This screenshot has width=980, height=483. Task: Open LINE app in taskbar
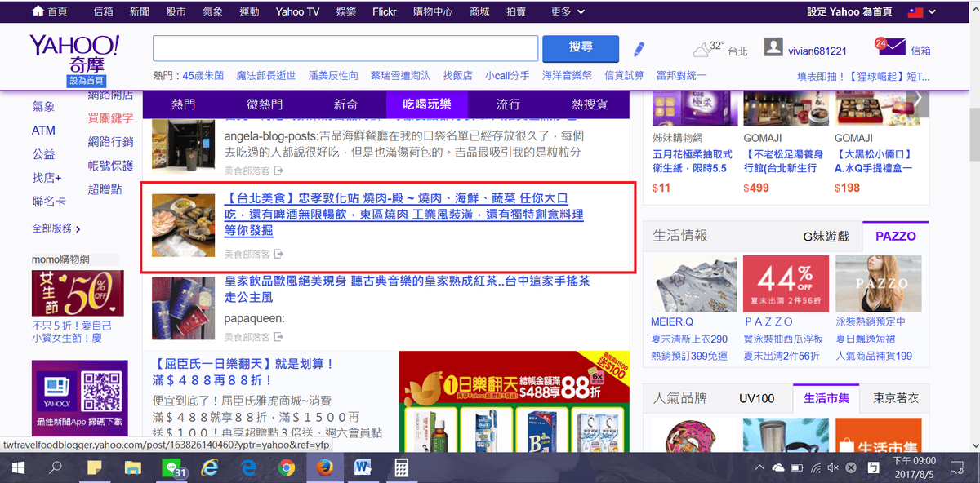[171, 468]
